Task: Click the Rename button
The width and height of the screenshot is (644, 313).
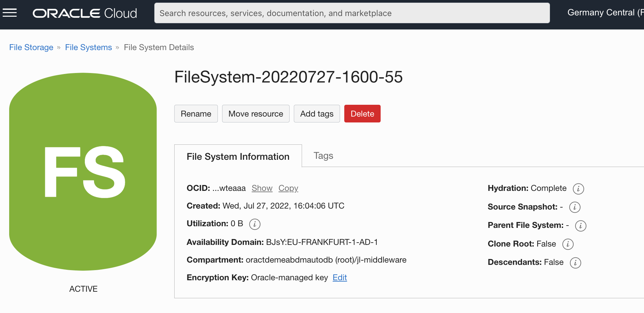Action: pyautogui.click(x=196, y=114)
